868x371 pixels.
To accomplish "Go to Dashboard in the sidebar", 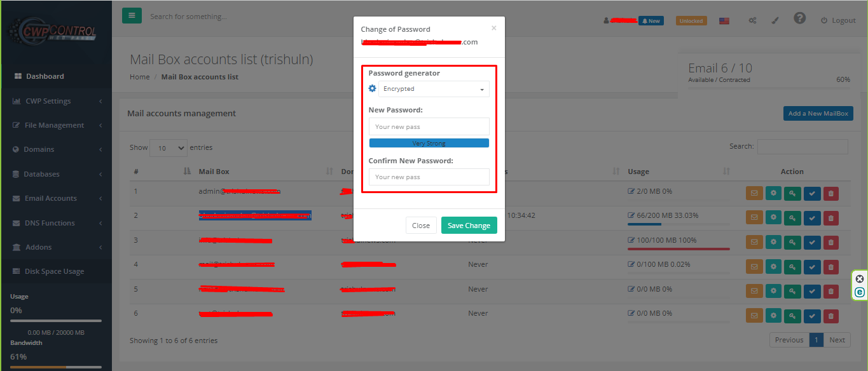I will (x=56, y=76).
